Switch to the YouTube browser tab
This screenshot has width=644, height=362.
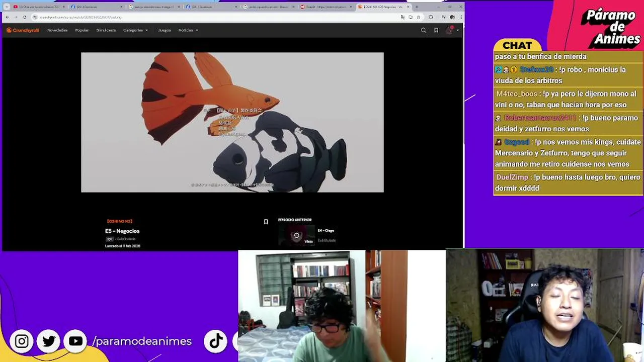coord(39,7)
